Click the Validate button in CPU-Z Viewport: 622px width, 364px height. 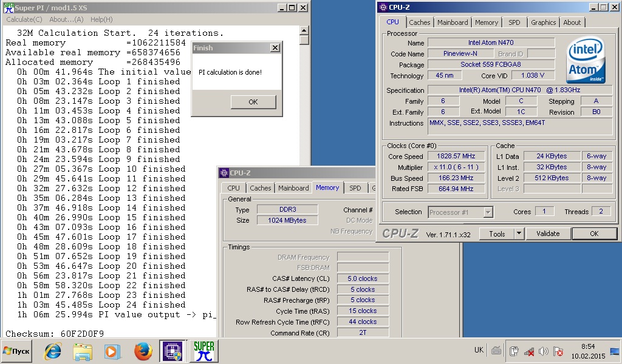[x=548, y=234]
